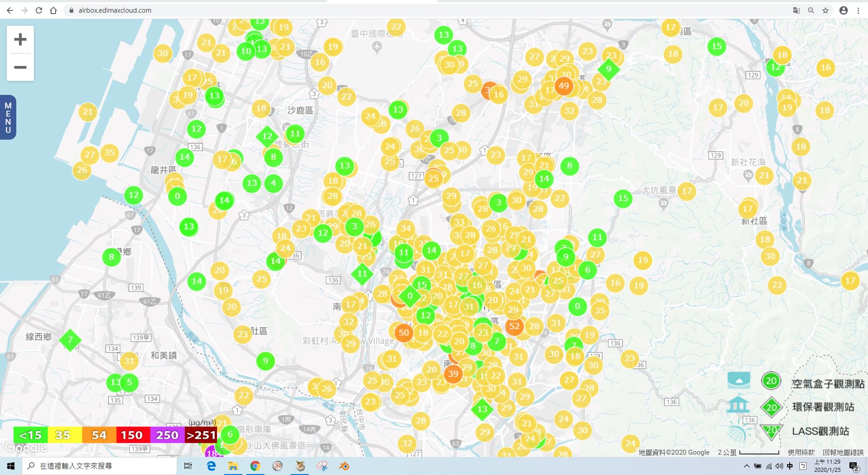Open the volume control in the tray
Image resolution: width=868 pixels, height=475 pixels.
click(779, 466)
